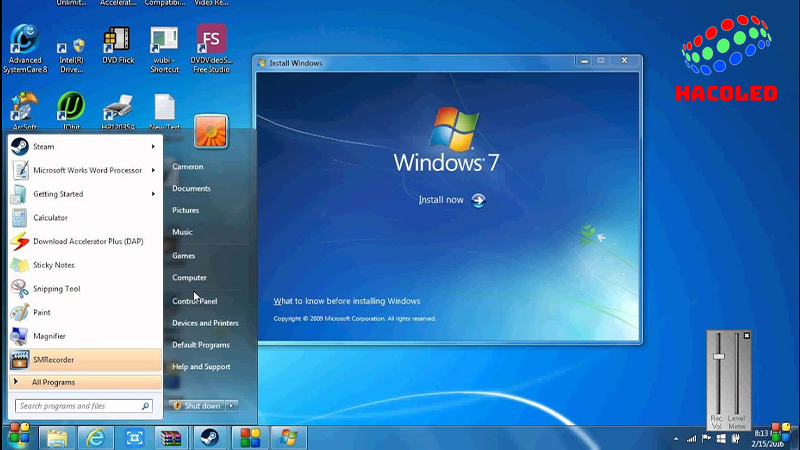Open the power plug tray icon
Viewport: 800px width, 450px height.
(736, 438)
